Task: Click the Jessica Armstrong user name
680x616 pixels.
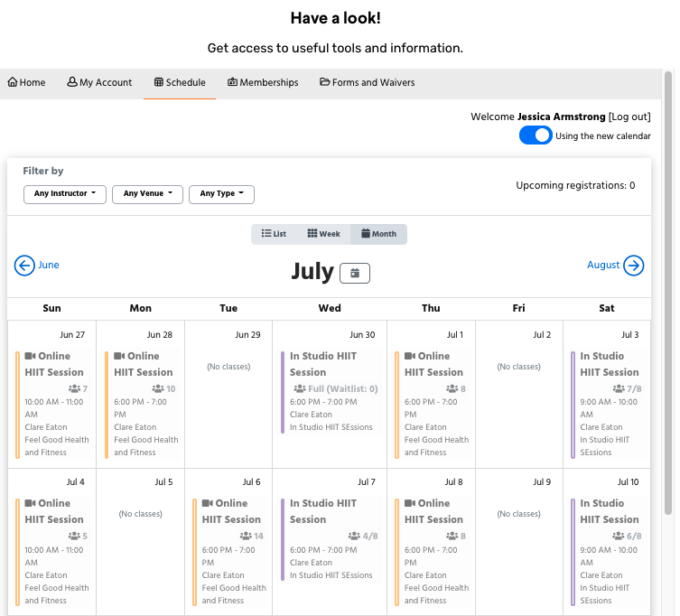Action: 561,117
